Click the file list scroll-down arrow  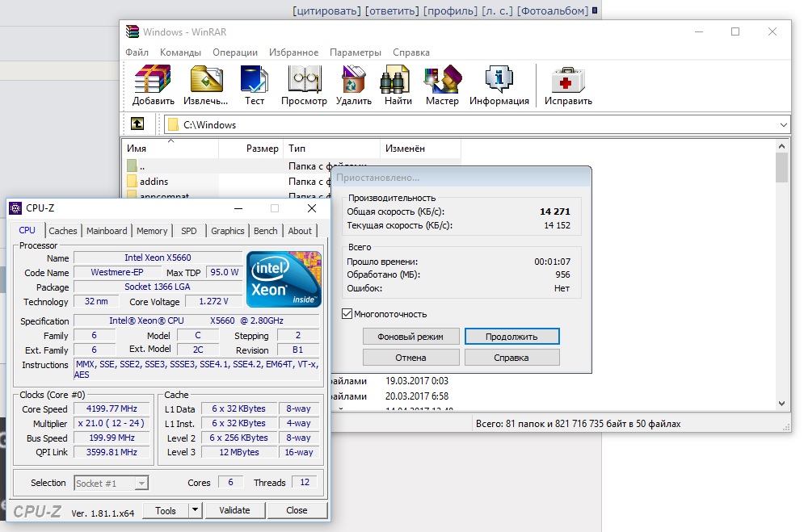point(781,404)
